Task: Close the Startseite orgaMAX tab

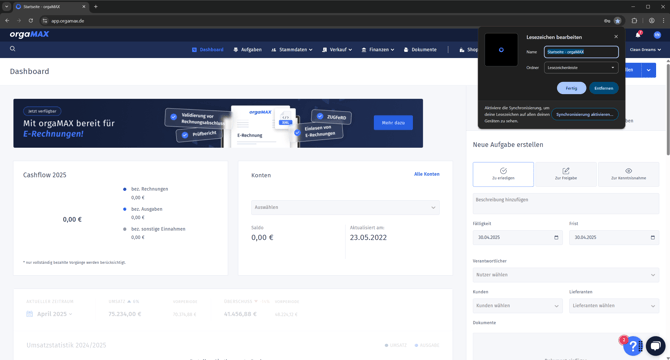Action: (x=84, y=7)
